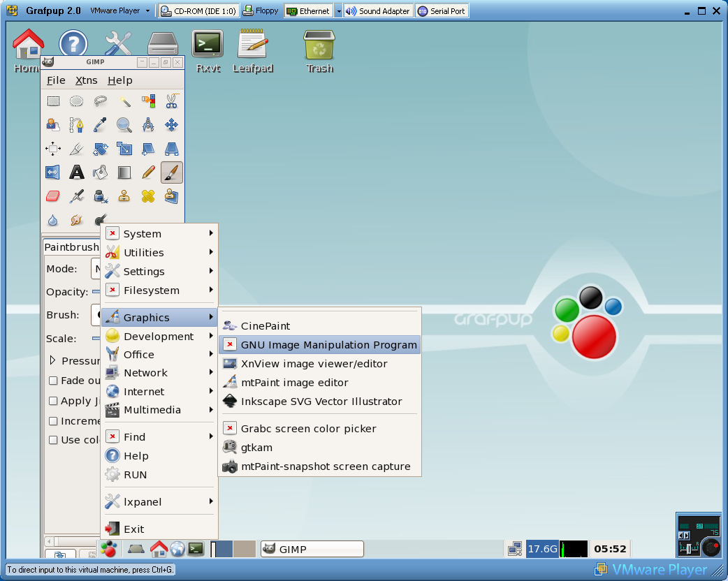Choose the Foreground Select tool
This screenshot has height=581, width=728.
53,125
